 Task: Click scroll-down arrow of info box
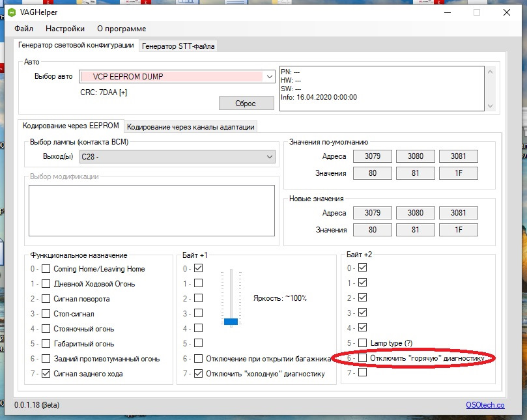click(x=490, y=106)
